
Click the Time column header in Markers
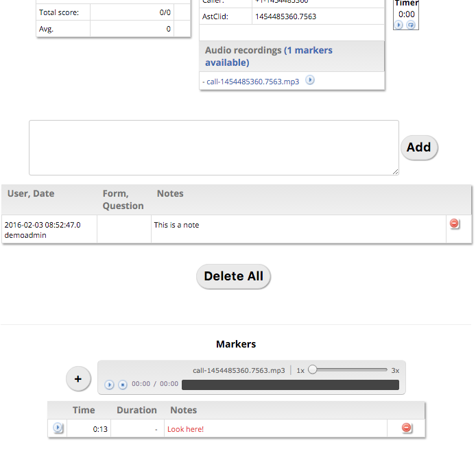click(84, 410)
